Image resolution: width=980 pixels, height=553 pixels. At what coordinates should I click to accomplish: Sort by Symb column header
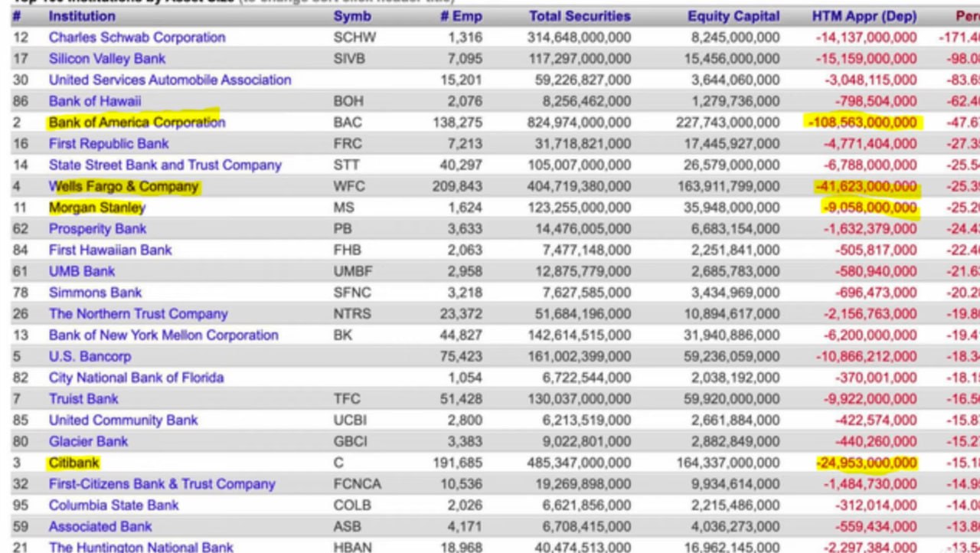point(352,15)
